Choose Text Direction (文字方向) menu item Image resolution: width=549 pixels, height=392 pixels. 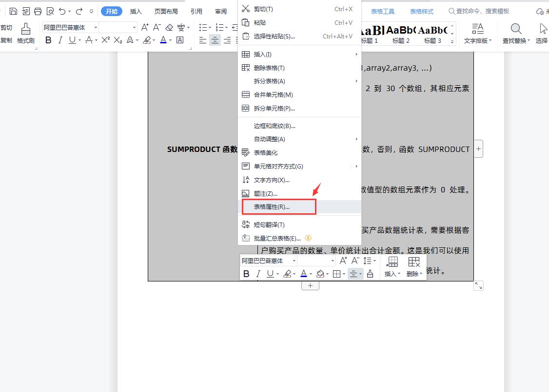click(x=300, y=180)
